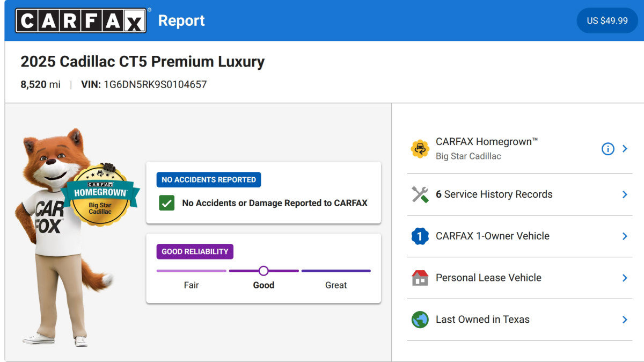The width and height of the screenshot is (644, 362).
Task: Click the house icon for Personal Lease
Action: coord(420,278)
